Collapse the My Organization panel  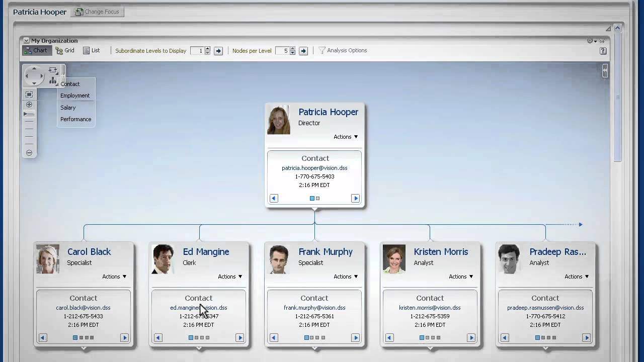26,41
